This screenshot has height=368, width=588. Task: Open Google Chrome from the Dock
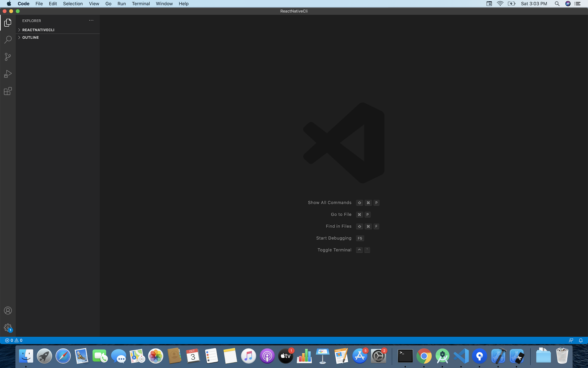pyautogui.click(x=424, y=356)
